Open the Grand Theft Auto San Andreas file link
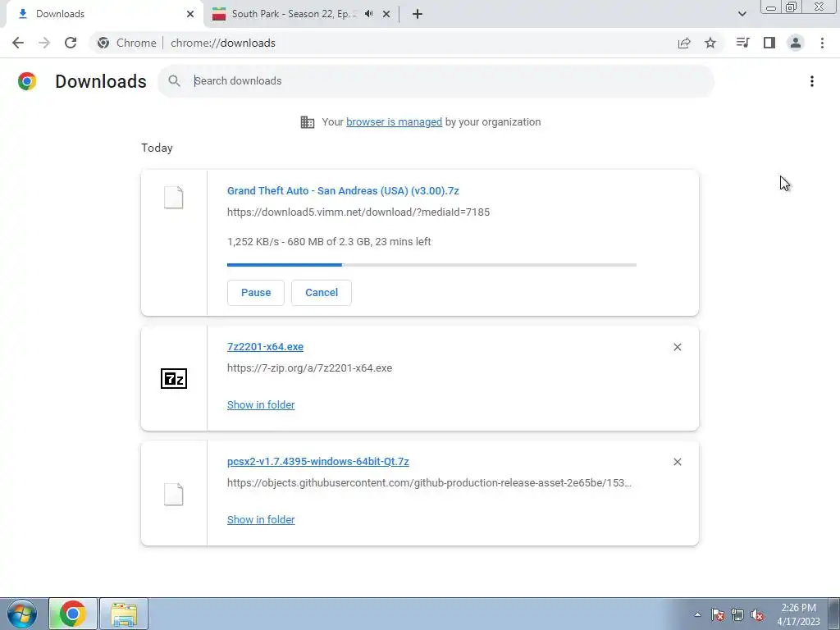This screenshot has width=840, height=630. [343, 190]
